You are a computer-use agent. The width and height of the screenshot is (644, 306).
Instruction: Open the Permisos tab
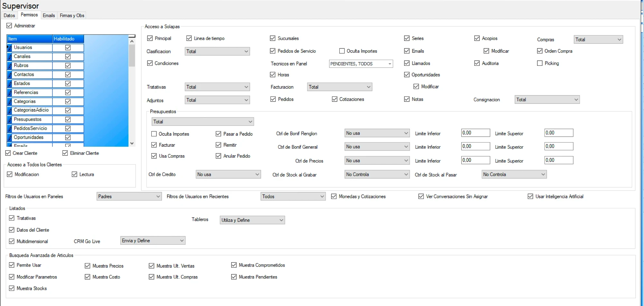[29, 15]
